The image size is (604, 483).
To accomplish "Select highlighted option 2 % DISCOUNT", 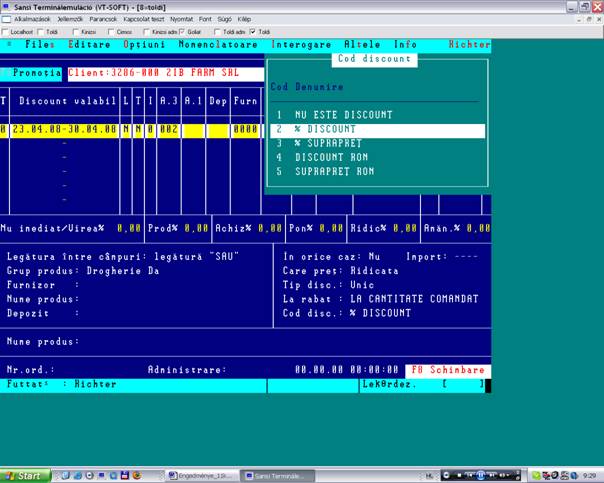I will 378,131.
